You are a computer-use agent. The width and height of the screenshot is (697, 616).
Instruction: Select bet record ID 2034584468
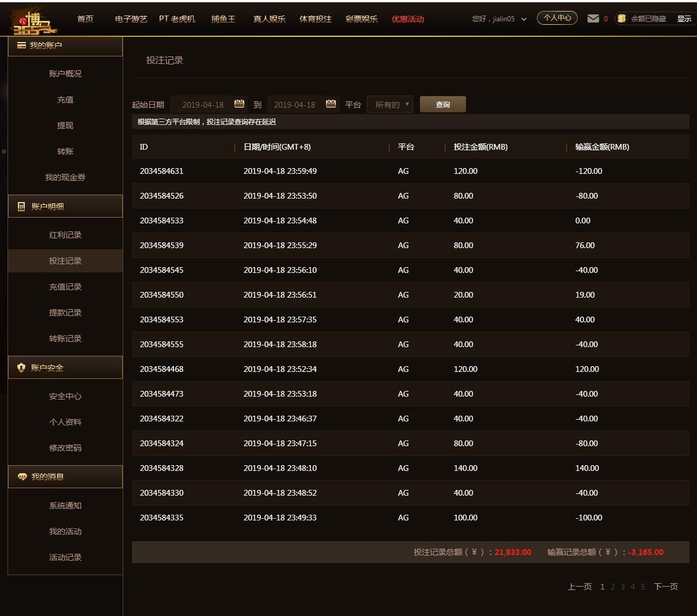[x=162, y=369]
